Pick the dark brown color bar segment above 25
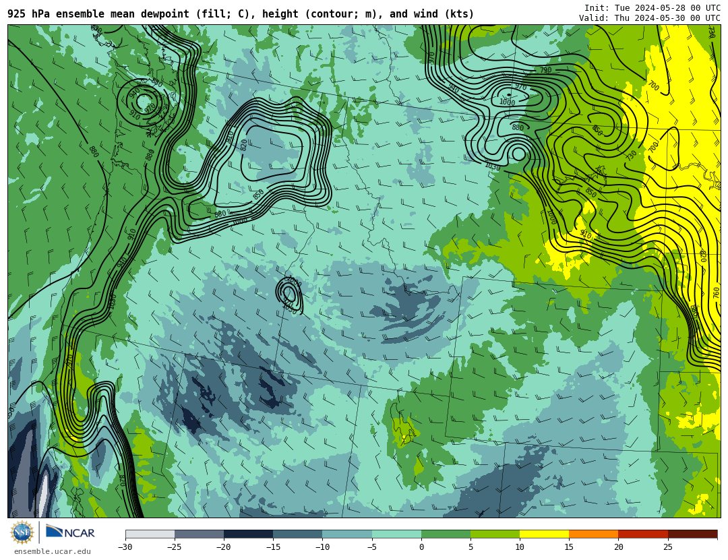Screen dimensions: 728x560 692,534
